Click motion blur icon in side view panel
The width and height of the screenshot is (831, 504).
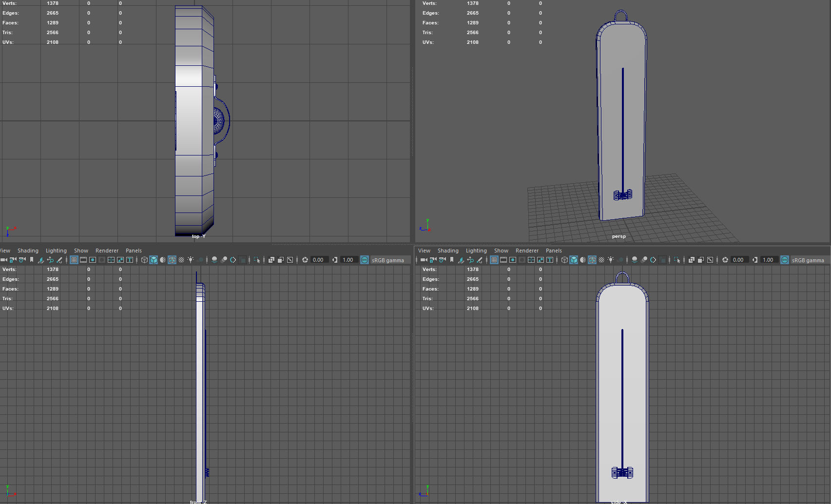click(x=644, y=260)
